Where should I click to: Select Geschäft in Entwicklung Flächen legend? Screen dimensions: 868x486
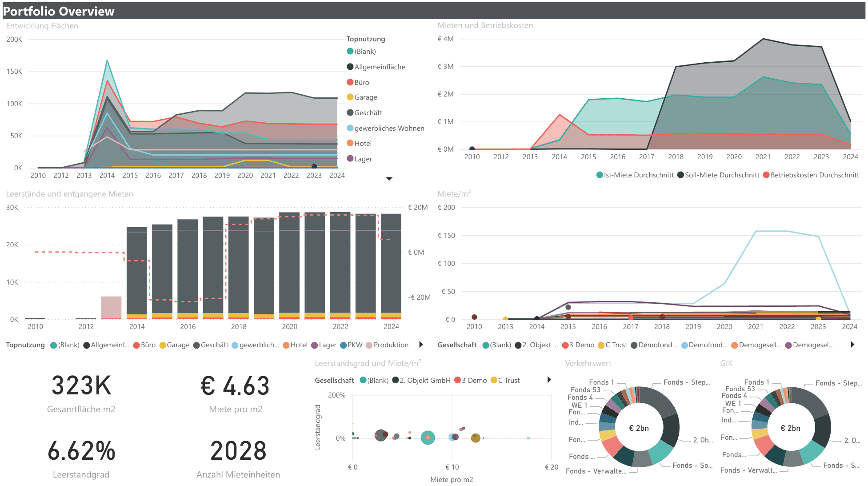[364, 113]
